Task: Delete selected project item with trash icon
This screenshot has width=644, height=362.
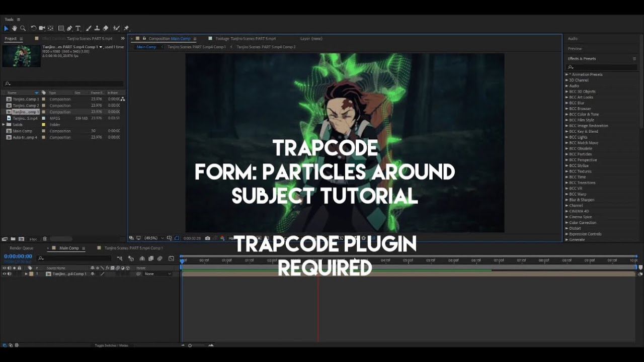Action: 45,239
